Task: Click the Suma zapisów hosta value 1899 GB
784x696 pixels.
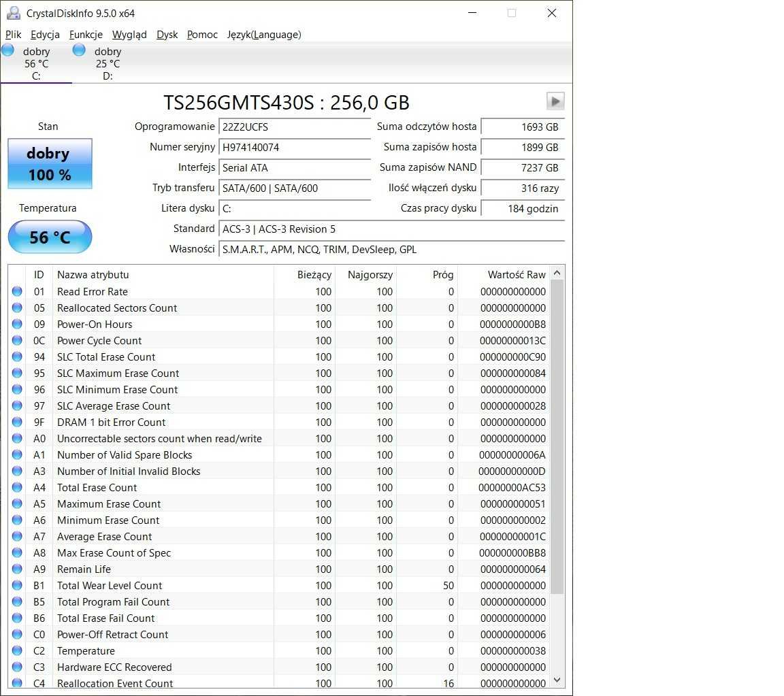Action: (523, 148)
